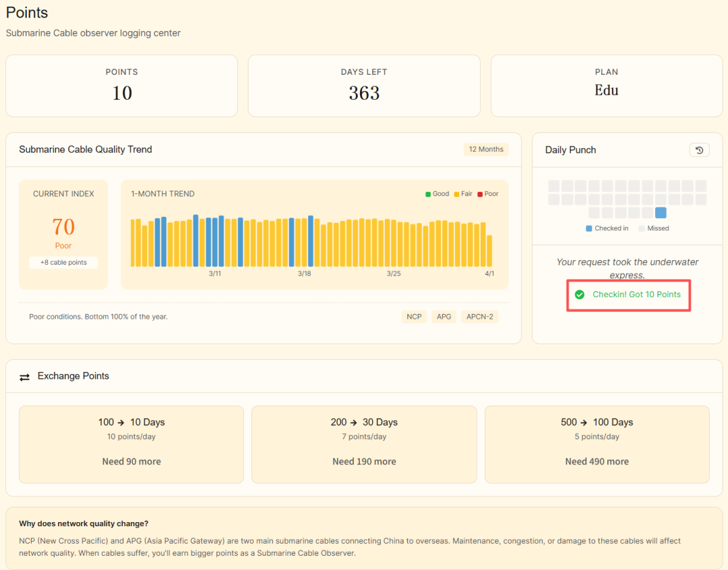Click the red Poor legend marker
This screenshot has width=728, height=570.
point(480,194)
